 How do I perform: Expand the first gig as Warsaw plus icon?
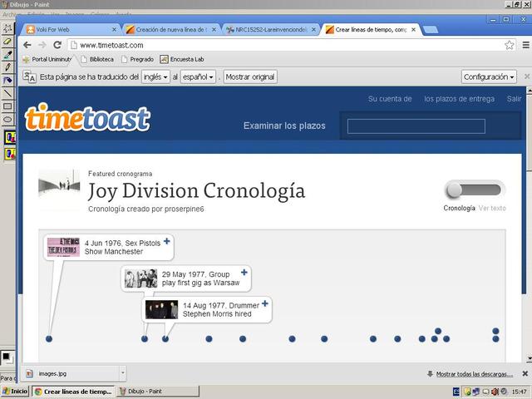(244, 272)
